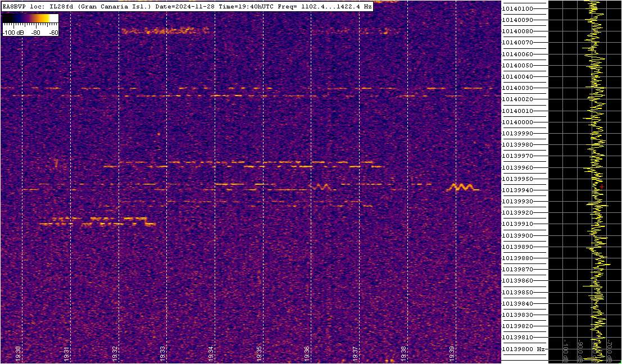Click the large zigzag trace near 19:39
Screen dimensions: 622x364
[462, 187]
